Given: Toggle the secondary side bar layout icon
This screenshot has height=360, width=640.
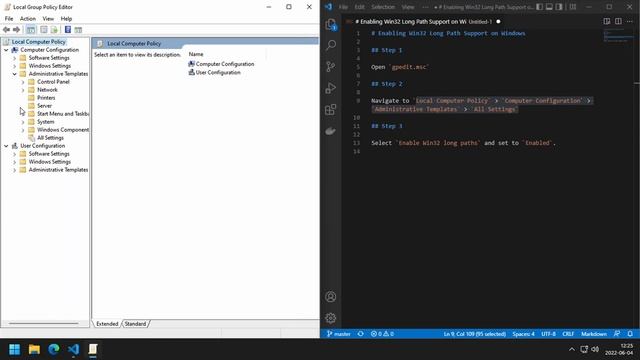Looking at the screenshot, I should tap(559, 7).
